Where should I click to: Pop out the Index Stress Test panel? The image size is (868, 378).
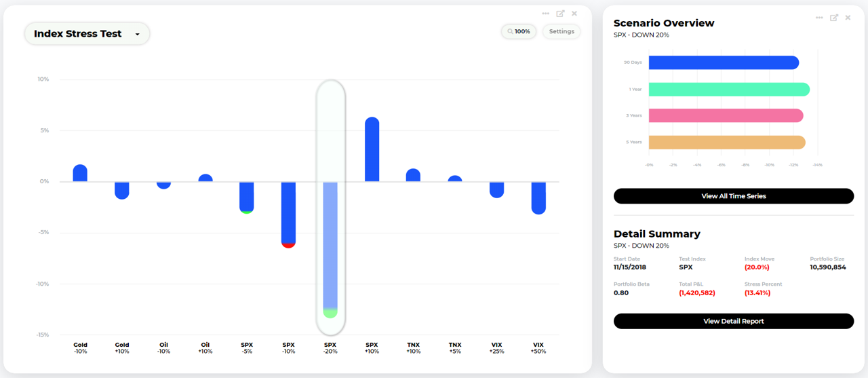click(x=560, y=14)
